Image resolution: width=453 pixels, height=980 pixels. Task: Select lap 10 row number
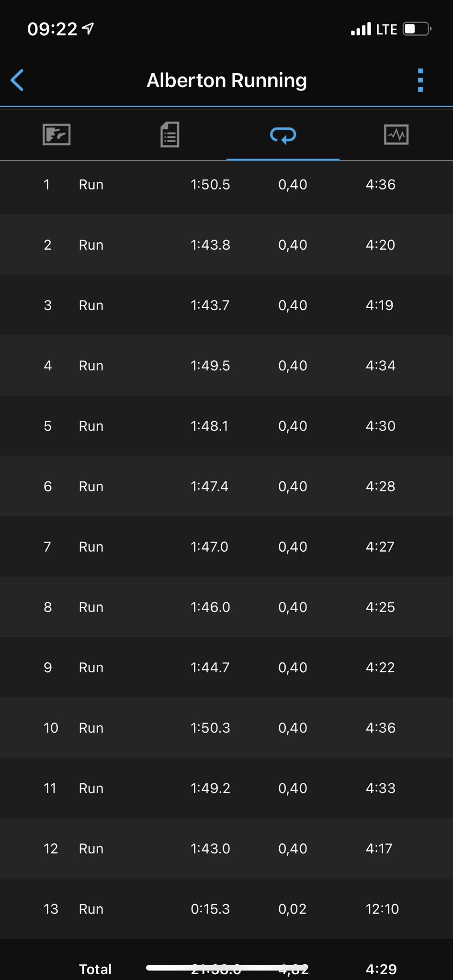click(x=51, y=728)
